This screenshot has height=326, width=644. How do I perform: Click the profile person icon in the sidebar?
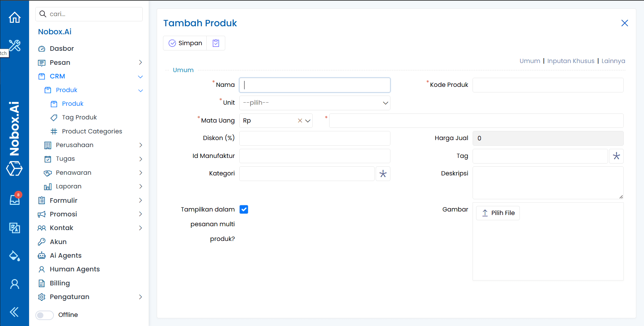14,284
